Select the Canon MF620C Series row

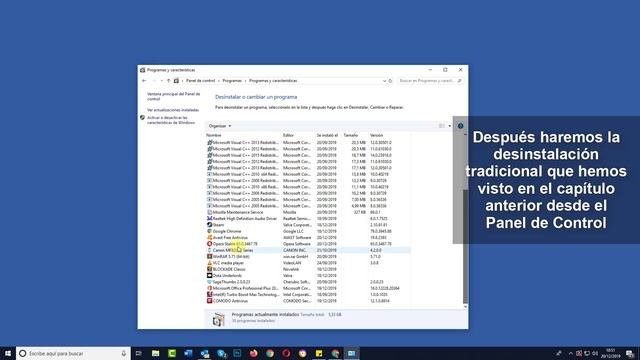(x=308, y=250)
